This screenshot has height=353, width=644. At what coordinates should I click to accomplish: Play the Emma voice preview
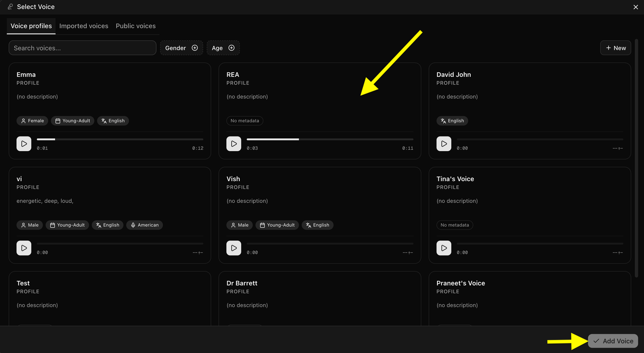pos(24,143)
